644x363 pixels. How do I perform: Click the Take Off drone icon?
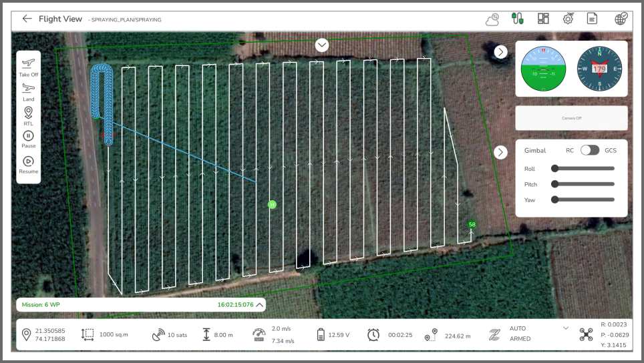coord(28,63)
